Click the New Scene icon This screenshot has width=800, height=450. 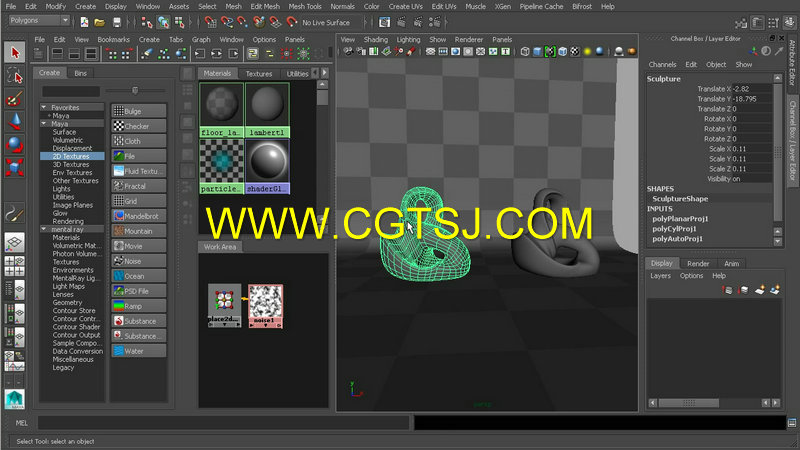[x=84, y=22]
